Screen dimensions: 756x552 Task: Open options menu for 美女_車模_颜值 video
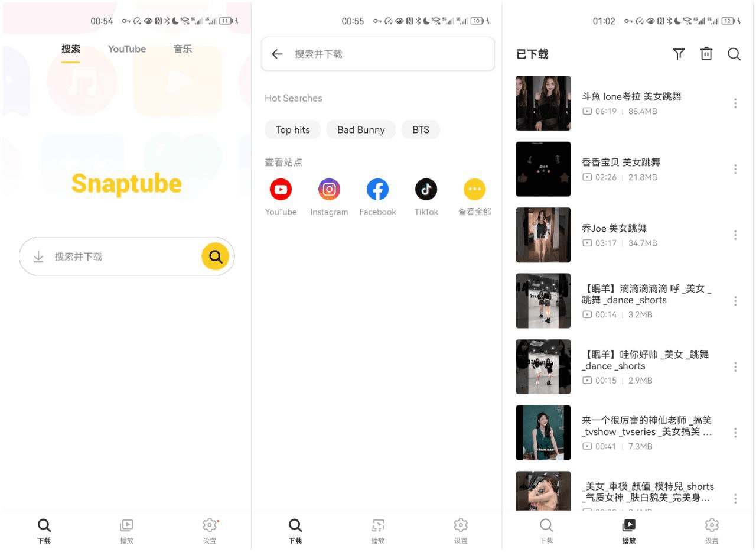point(735,498)
